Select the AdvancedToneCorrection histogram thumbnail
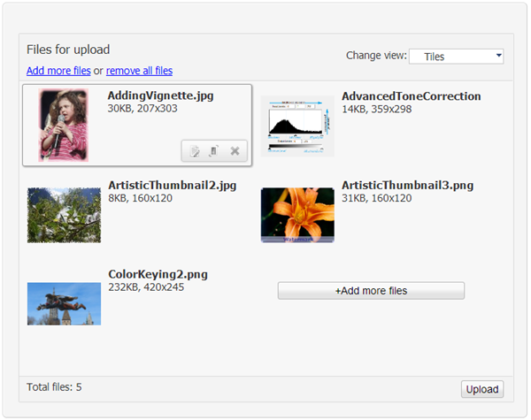531x420 pixels. click(297, 126)
